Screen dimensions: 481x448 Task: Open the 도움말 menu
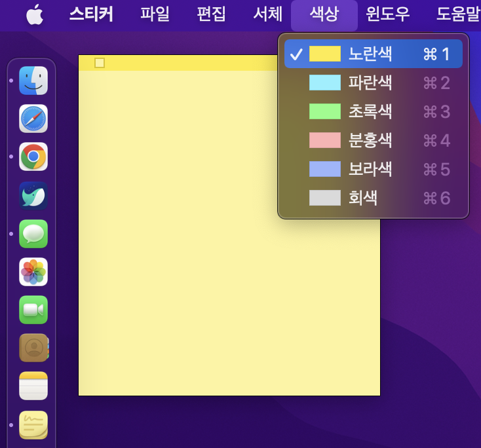(x=458, y=14)
